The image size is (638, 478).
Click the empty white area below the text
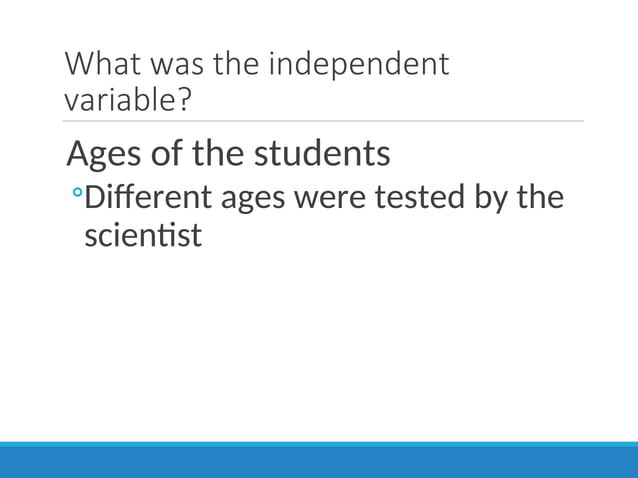(x=319, y=340)
